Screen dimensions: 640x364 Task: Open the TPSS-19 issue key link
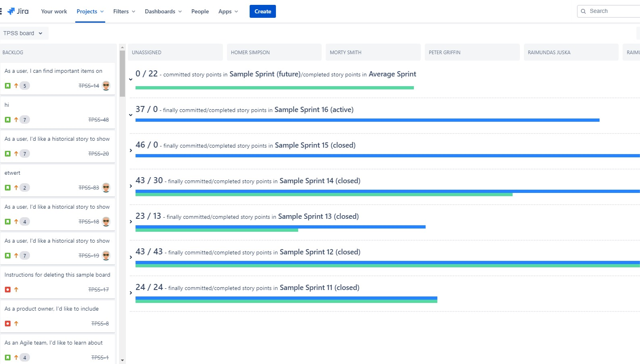point(89,256)
